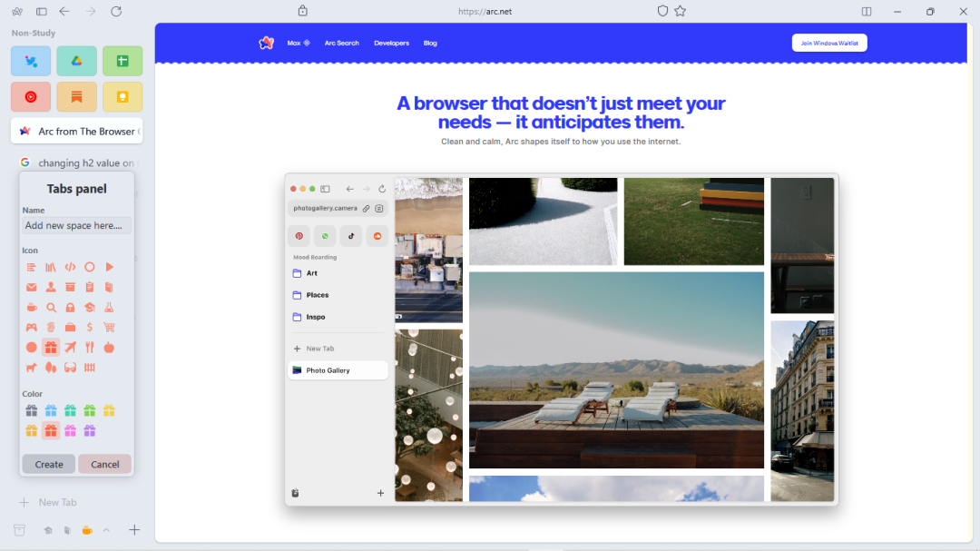This screenshot has height=551, width=980.
Task: Switch to the coffee cup space
Action: 87,530
